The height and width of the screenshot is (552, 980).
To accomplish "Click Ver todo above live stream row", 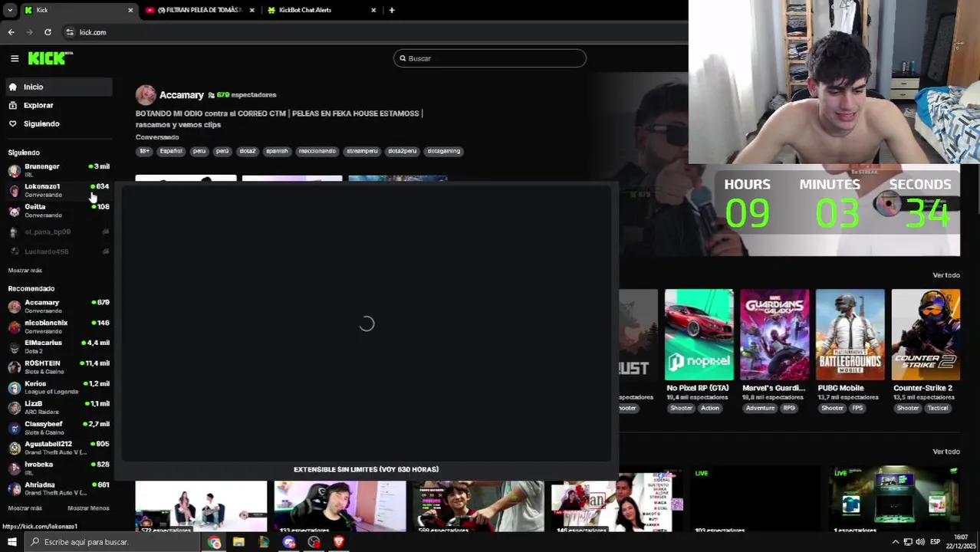I will [x=945, y=452].
